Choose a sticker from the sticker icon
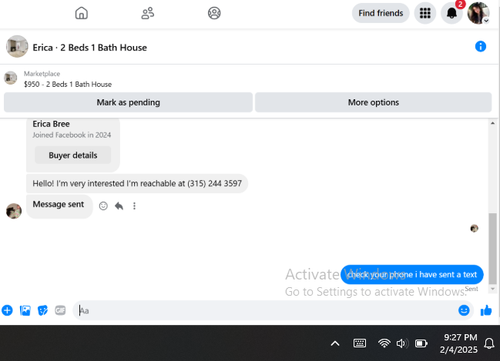Viewport: 500px width, 361px height. [x=43, y=310]
